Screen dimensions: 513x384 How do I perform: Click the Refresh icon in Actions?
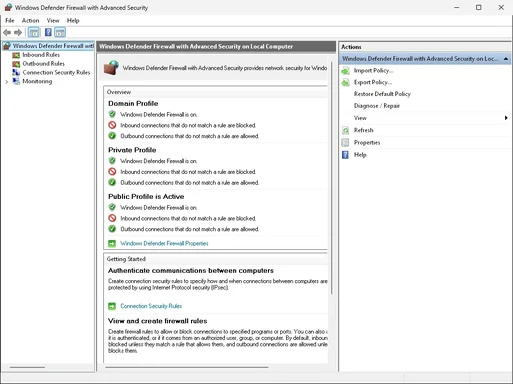pos(346,130)
